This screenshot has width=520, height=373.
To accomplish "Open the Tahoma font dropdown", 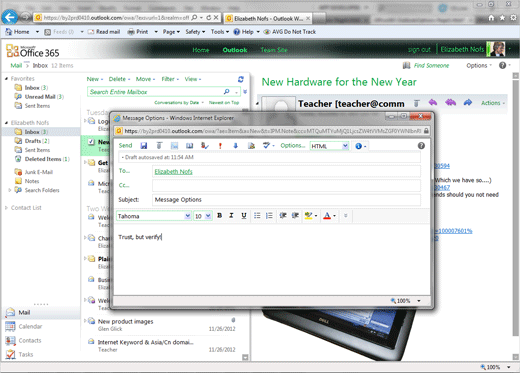I will 188,216.
